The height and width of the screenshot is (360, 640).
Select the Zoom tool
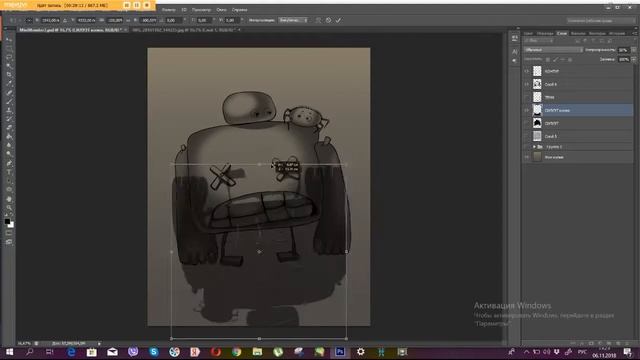(9, 208)
